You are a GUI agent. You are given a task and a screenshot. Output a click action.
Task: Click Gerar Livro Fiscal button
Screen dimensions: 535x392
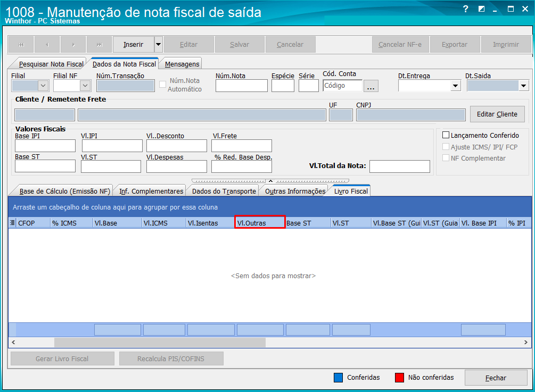point(62,358)
